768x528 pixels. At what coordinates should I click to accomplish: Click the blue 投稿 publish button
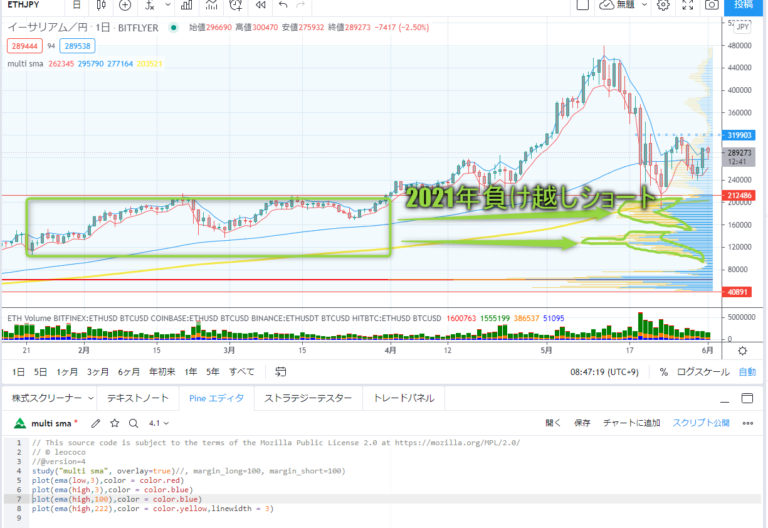point(746,5)
